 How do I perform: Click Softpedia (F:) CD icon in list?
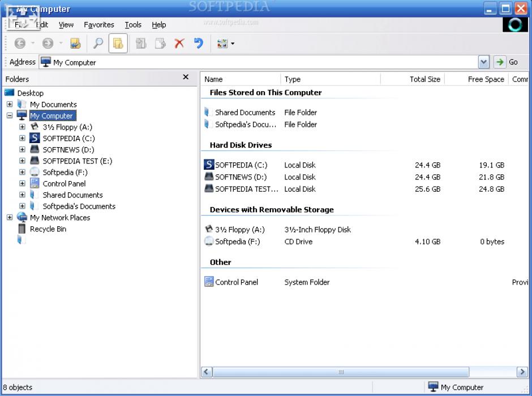tap(209, 242)
